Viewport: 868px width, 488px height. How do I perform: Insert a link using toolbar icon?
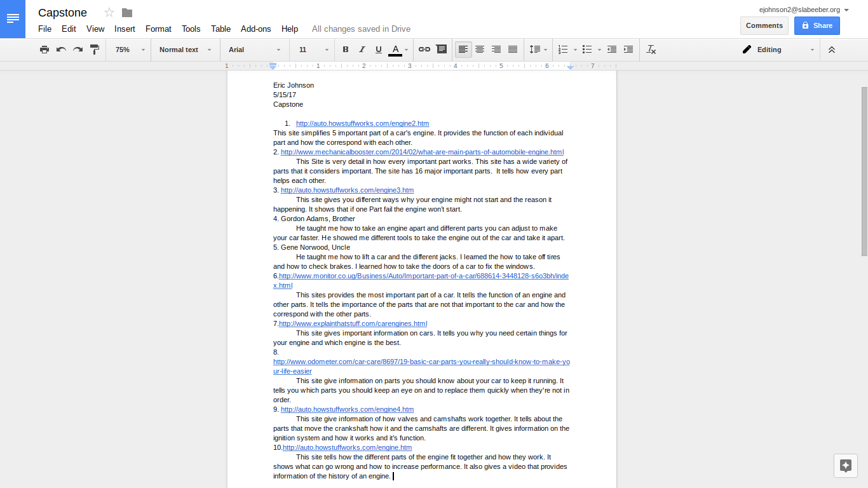424,50
